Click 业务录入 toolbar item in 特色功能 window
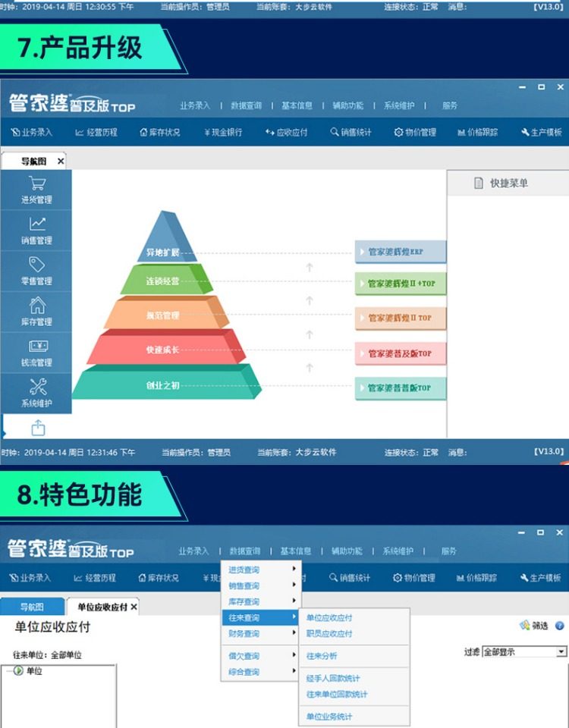 (x=30, y=578)
